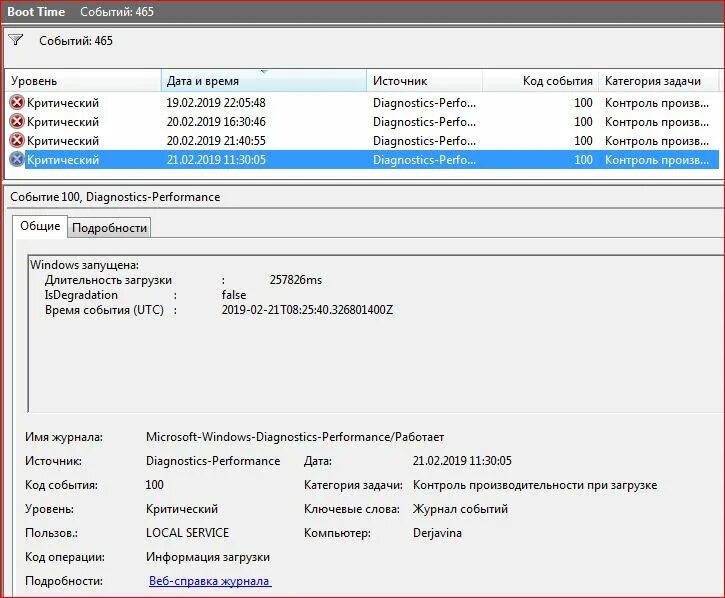Click the UTC event time 2019-02-21T08:25:40.326801400Z
Image resolution: width=725 pixels, height=598 pixels.
307,309
